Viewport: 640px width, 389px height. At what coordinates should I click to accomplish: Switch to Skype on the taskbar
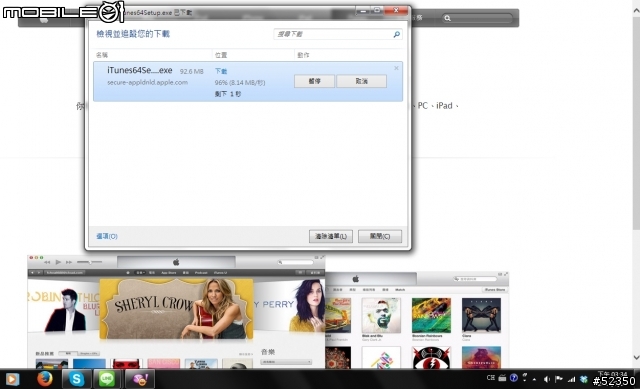76,379
